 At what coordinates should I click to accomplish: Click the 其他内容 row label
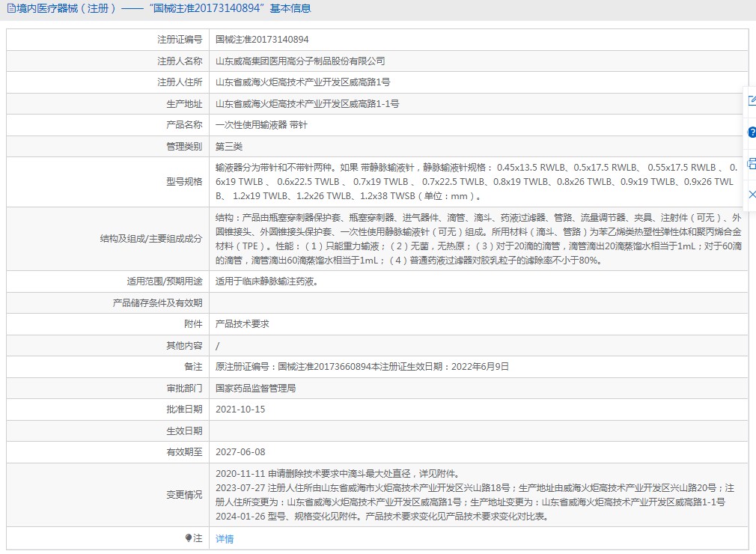[x=184, y=346]
